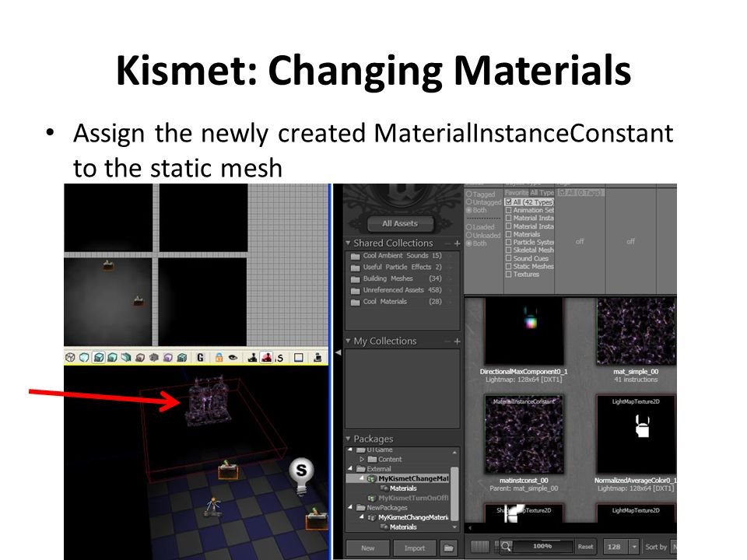The width and height of the screenshot is (747, 560).
Task: Select the brush wireframe view mode icon
Action: point(84,357)
